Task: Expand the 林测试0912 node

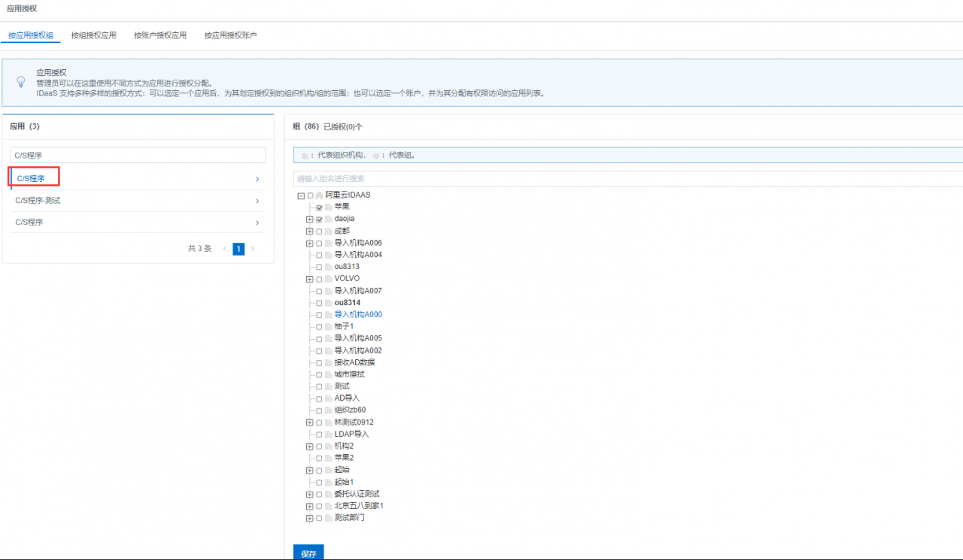Action: 309,422
